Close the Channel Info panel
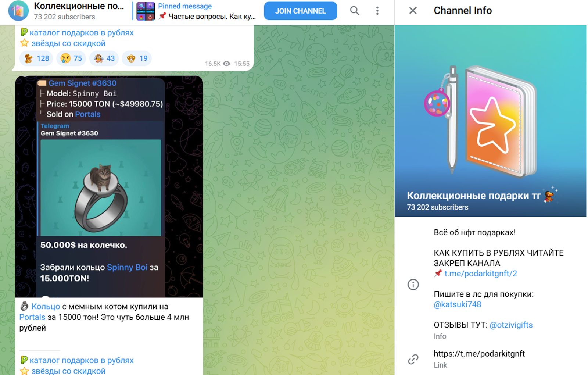The width and height of the screenshot is (588, 375). pos(413,11)
